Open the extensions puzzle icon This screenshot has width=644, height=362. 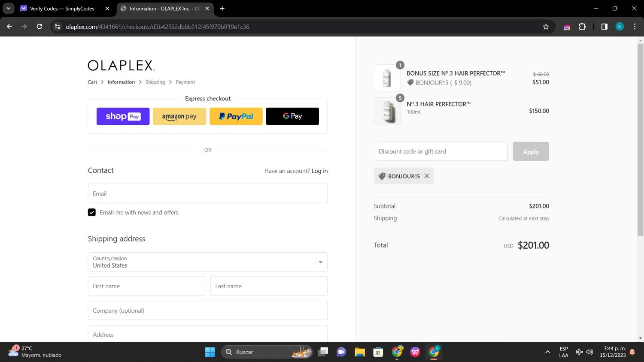[x=582, y=27]
